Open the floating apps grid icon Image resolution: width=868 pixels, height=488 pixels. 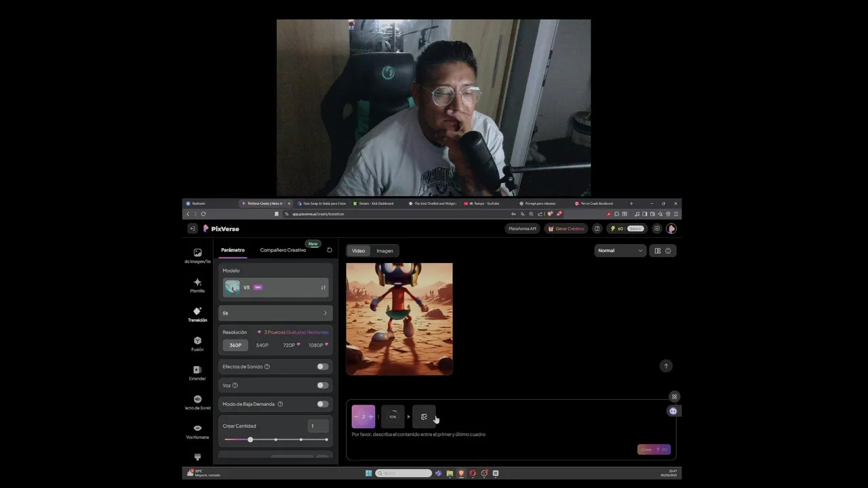674,396
